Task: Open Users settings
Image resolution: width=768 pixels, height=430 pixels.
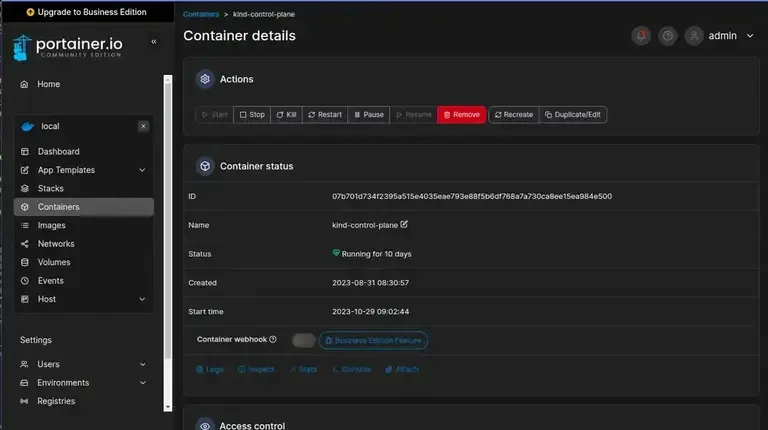Action: [x=48, y=364]
